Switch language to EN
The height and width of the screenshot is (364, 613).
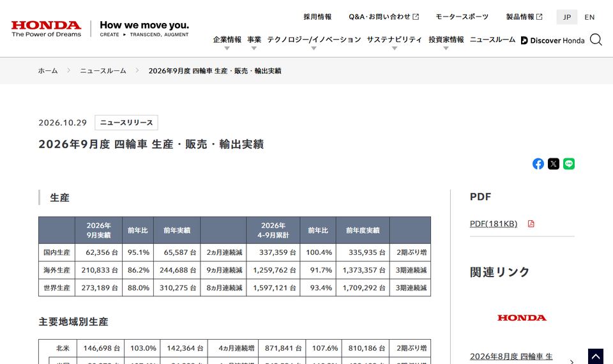coord(589,17)
